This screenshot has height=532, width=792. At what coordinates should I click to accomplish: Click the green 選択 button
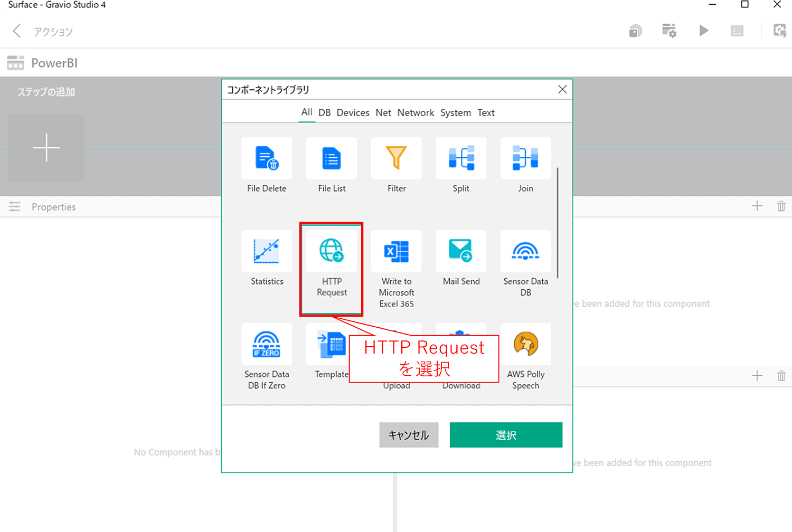coord(506,435)
